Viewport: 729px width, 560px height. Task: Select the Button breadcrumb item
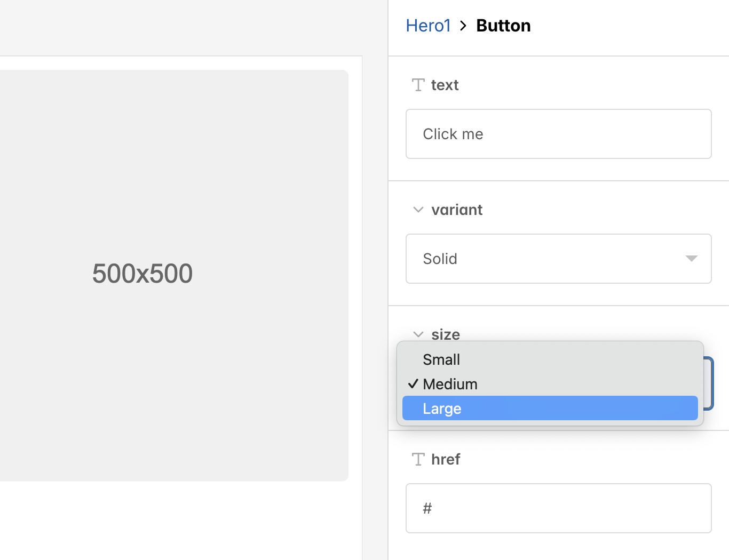(x=503, y=25)
